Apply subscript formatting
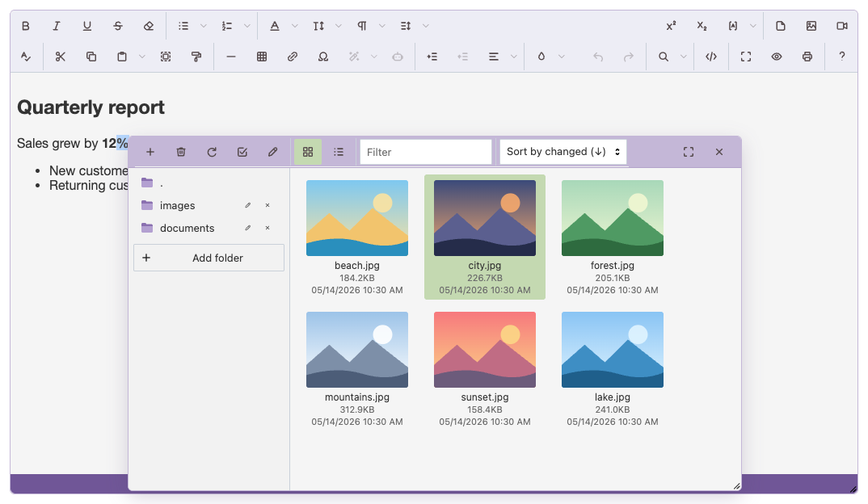Image resolution: width=868 pixels, height=504 pixels. (x=702, y=26)
